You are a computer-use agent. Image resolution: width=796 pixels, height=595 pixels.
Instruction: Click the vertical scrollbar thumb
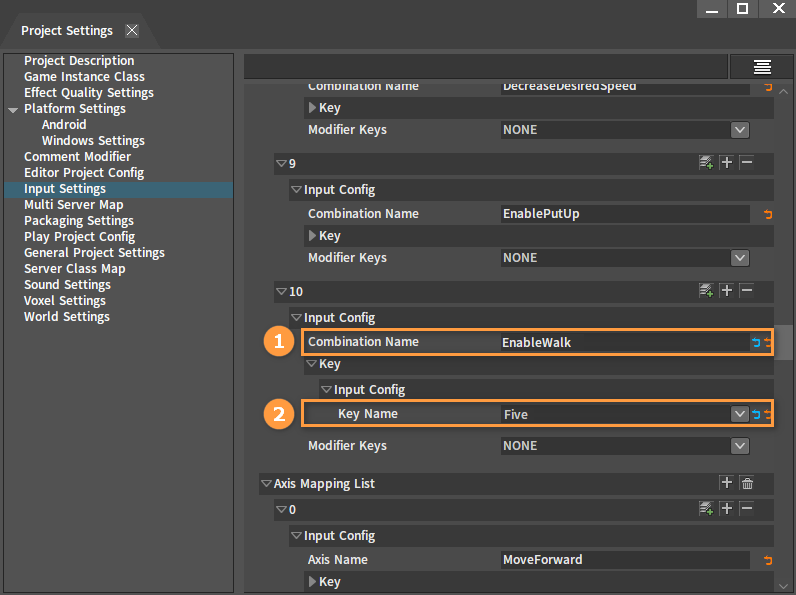[x=784, y=342]
